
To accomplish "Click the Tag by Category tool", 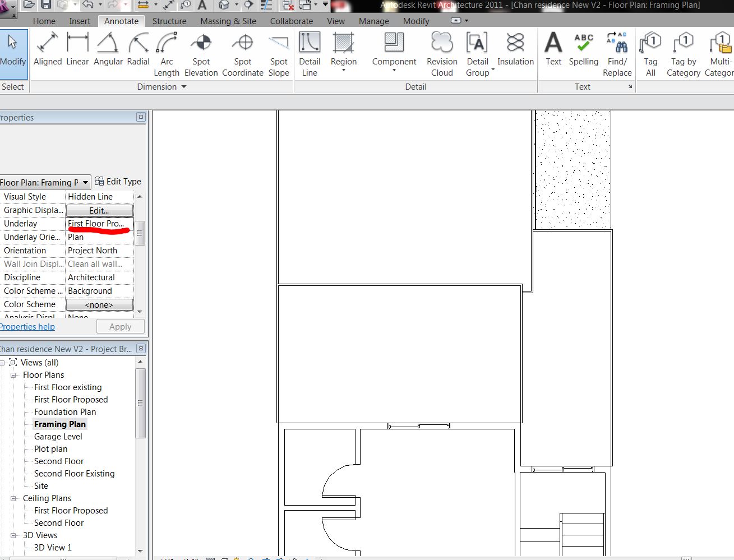I will (x=683, y=55).
